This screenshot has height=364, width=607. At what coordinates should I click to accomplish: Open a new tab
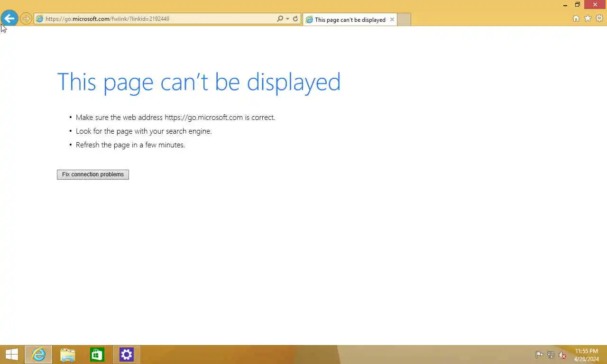coord(404,19)
